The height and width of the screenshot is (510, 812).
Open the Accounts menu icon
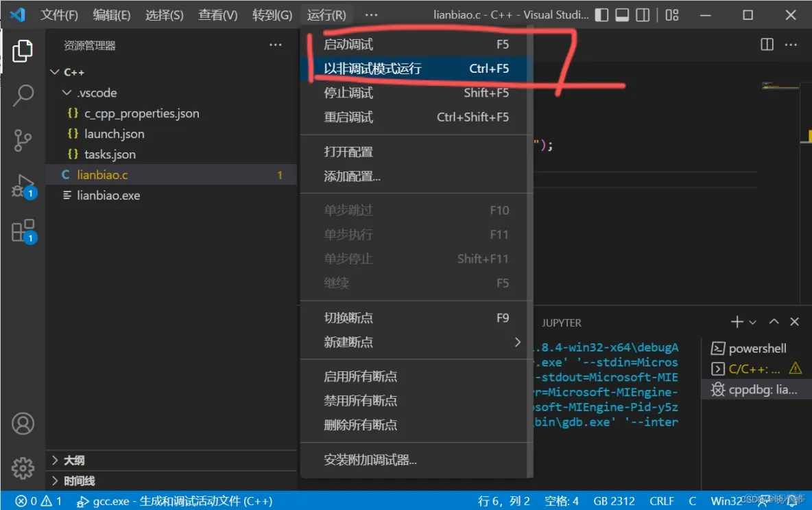point(23,424)
